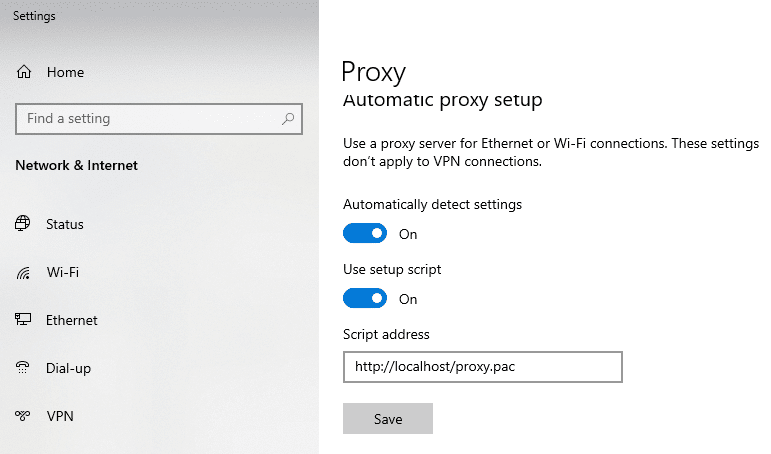Click the Ethernet monitor icon
This screenshot has height=454, width=771.
23,320
